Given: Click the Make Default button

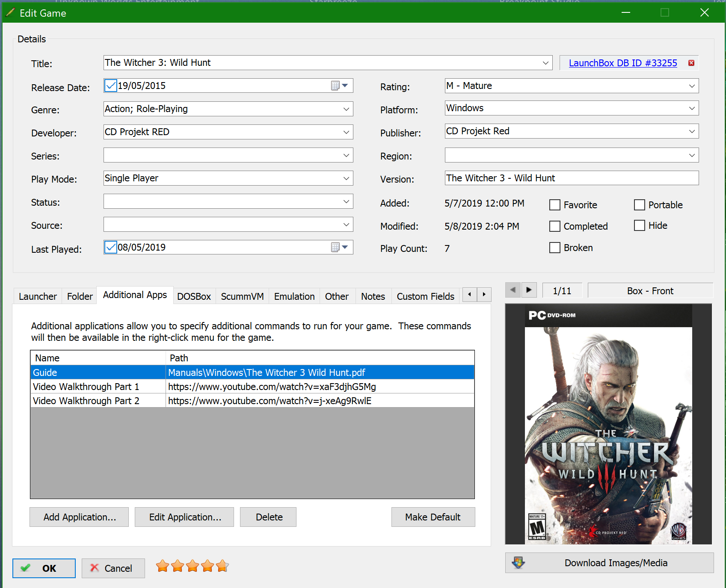Looking at the screenshot, I should (433, 517).
